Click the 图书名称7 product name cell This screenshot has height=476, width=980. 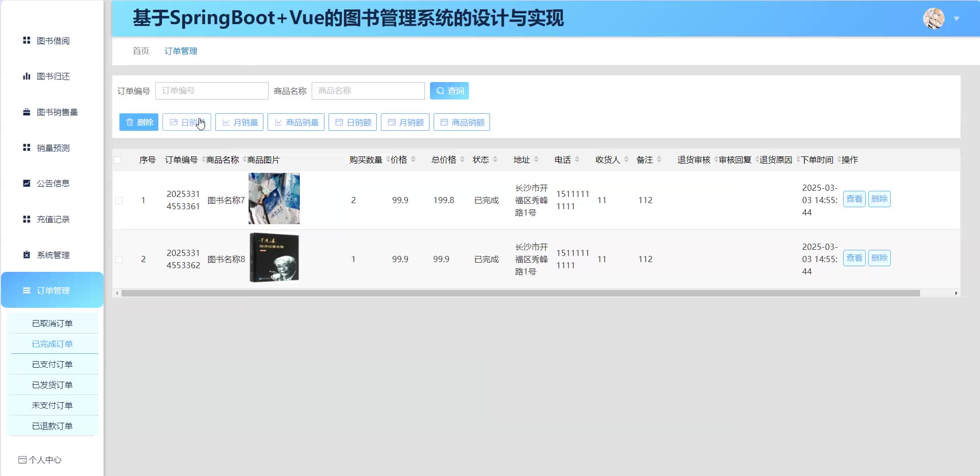coord(226,200)
